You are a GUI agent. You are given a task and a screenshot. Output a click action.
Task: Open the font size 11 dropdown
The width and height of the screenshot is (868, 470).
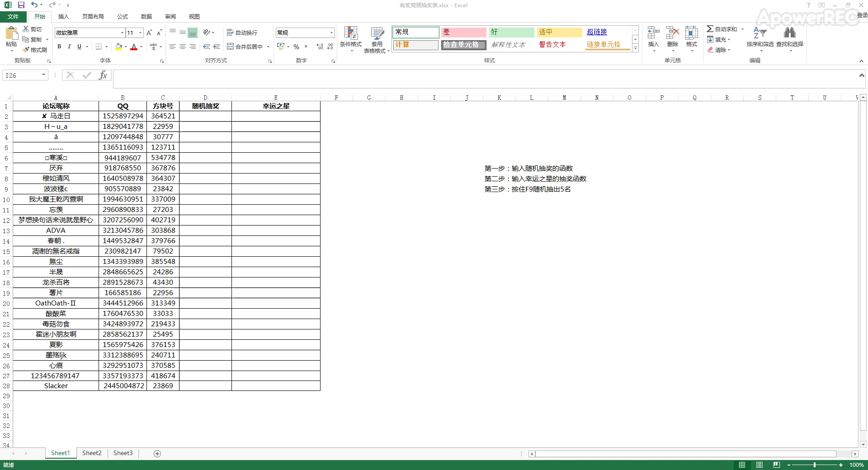pos(141,33)
